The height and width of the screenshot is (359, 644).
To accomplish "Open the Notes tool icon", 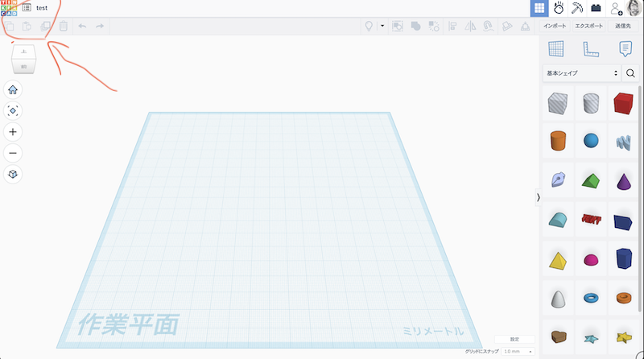I will click(625, 49).
